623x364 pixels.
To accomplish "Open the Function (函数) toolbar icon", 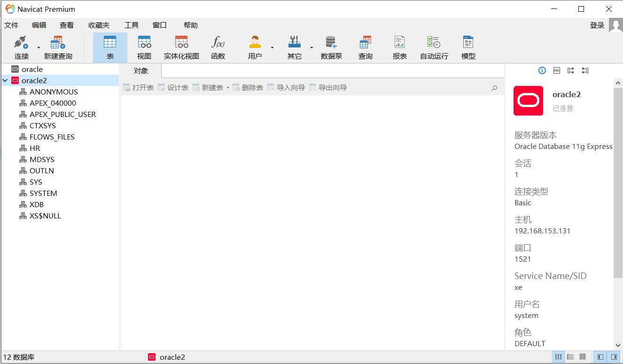I will (x=218, y=47).
